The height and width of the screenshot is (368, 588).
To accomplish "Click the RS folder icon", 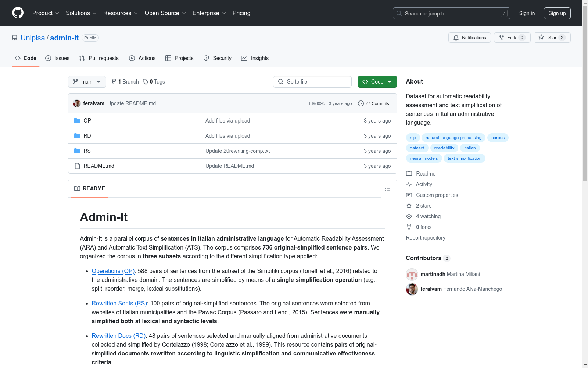I will point(77,151).
